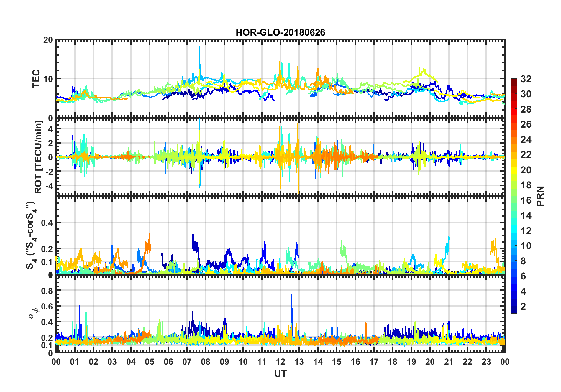The image size is (561, 392).
Task: Click inside the sigma-phi plot panel
Action: tap(280, 314)
